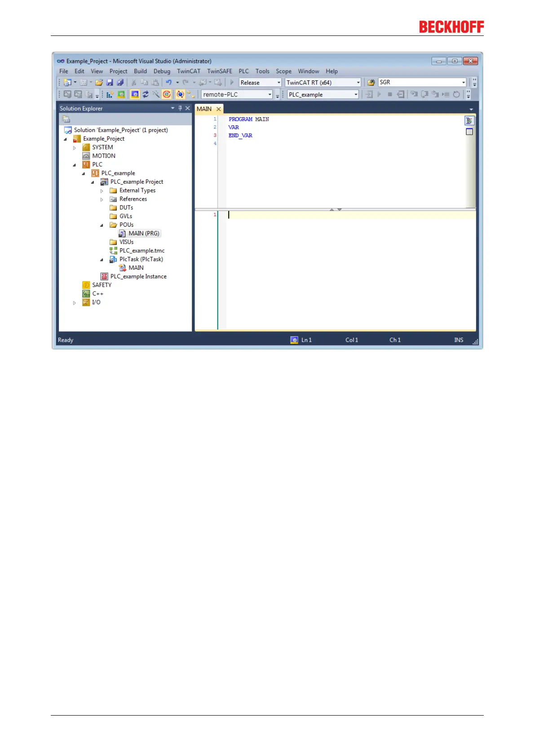
Task: Click the Undo toolbar icon
Action: tap(168, 83)
